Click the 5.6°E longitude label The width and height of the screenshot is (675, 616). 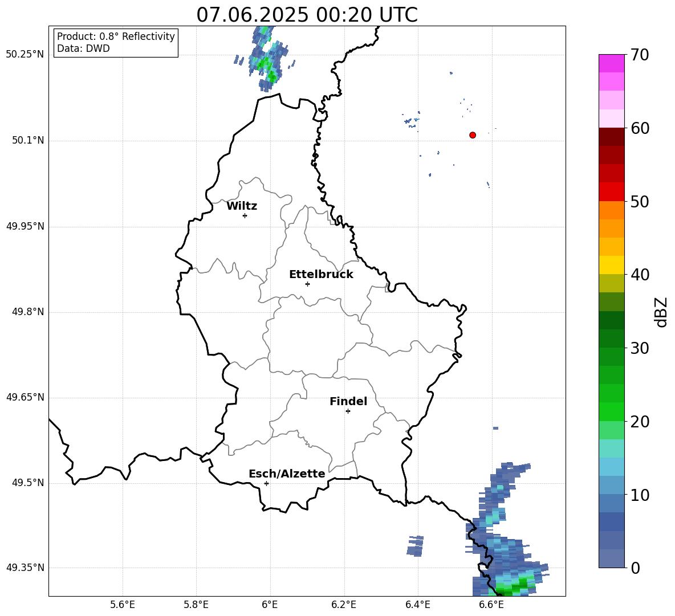(x=123, y=605)
